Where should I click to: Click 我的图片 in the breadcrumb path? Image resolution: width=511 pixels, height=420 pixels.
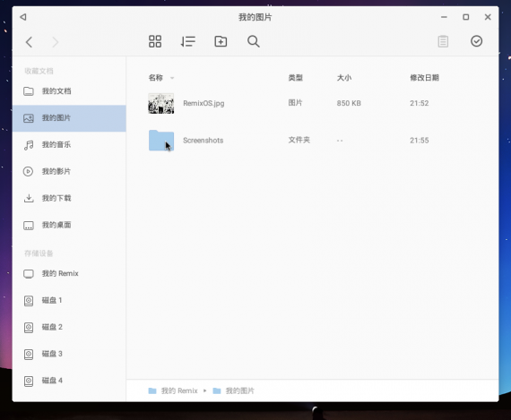pos(240,390)
